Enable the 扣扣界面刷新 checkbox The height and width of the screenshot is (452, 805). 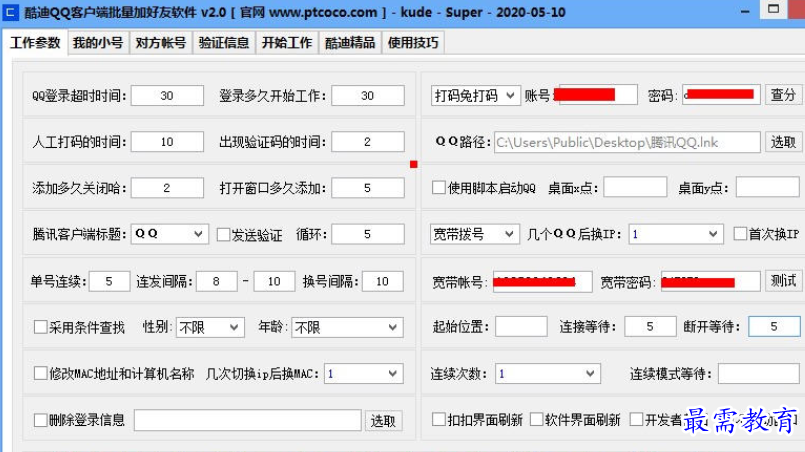click(x=438, y=419)
